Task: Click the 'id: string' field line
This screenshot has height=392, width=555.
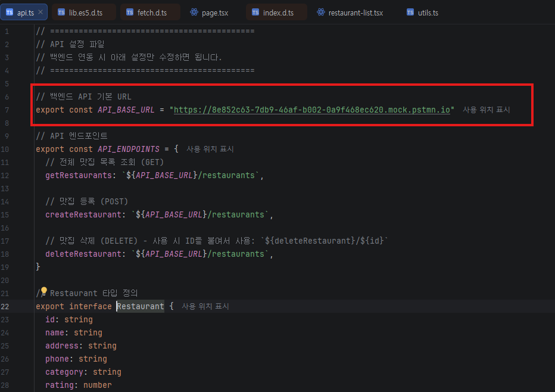Action: click(x=69, y=319)
